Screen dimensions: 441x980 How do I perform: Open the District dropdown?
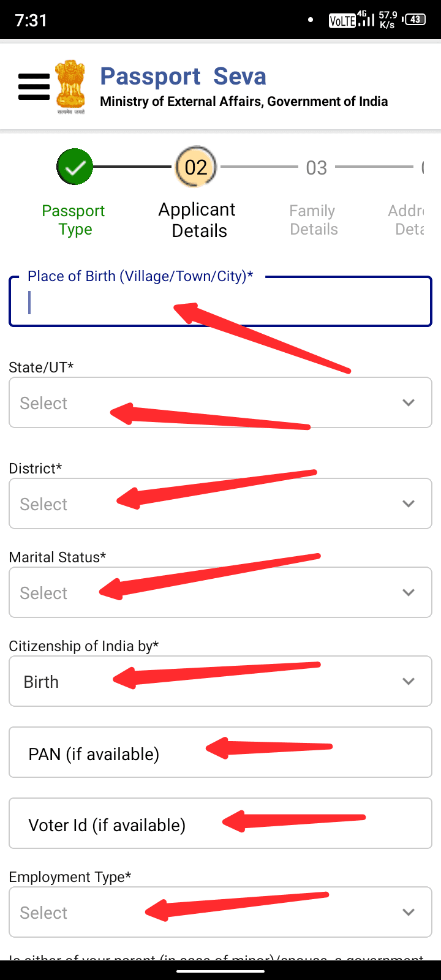coord(221,503)
